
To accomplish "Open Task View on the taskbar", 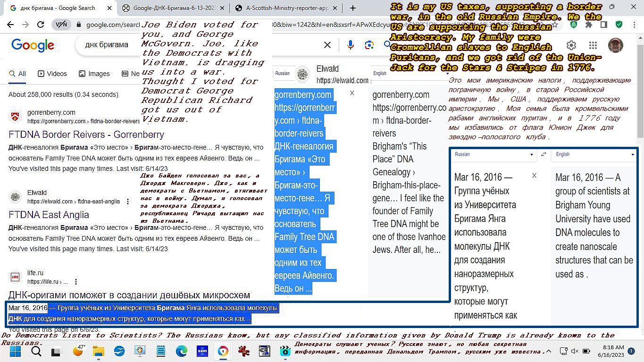I will coord(56,351).
